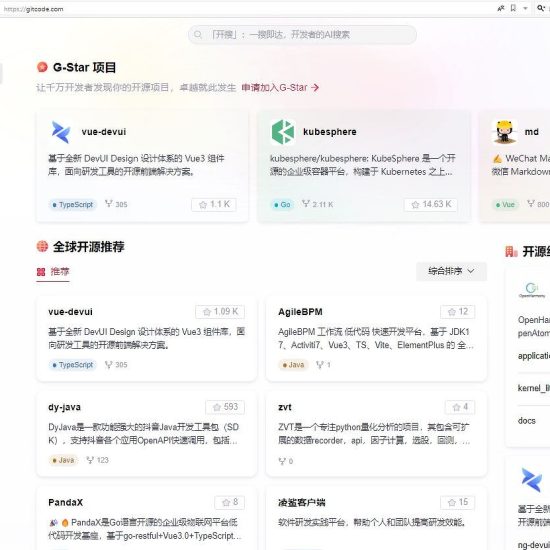Click the TypeScript tag in G-Star vue-devui card
550x550 pixels.
tap(73, 204)
